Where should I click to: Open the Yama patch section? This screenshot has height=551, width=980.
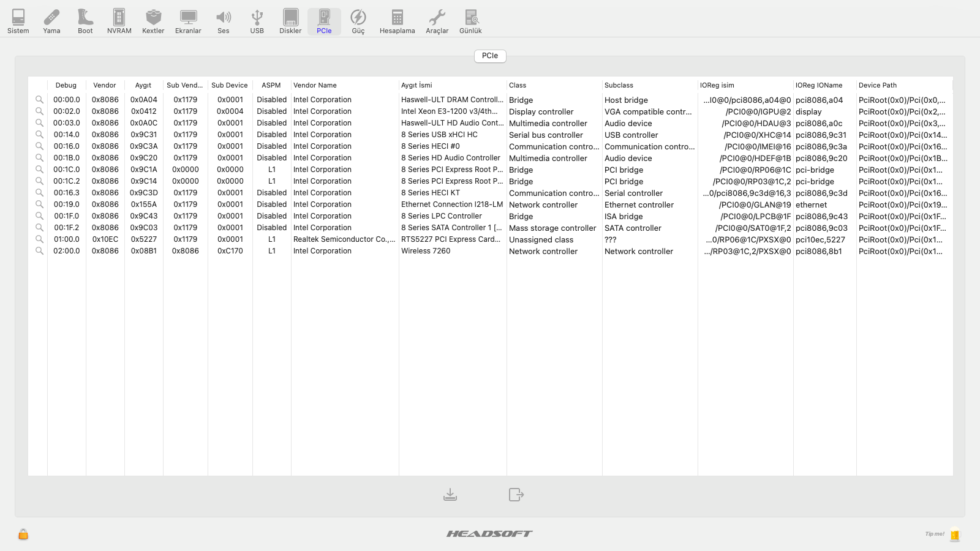point(51,21)
